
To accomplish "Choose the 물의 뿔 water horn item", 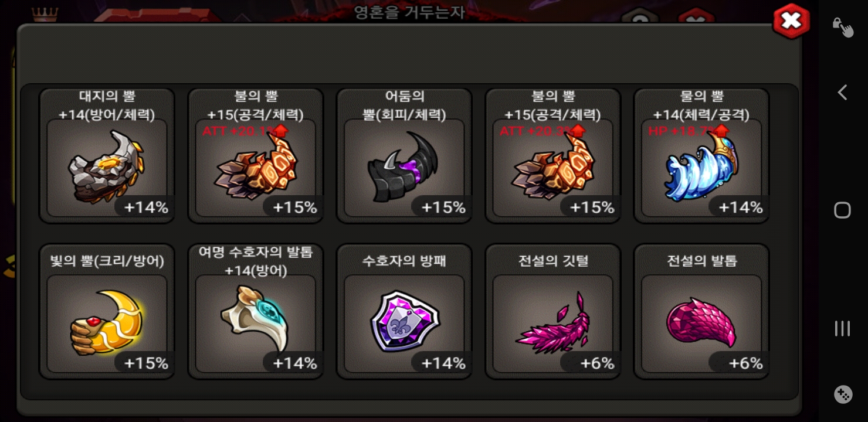I will 701,156.
